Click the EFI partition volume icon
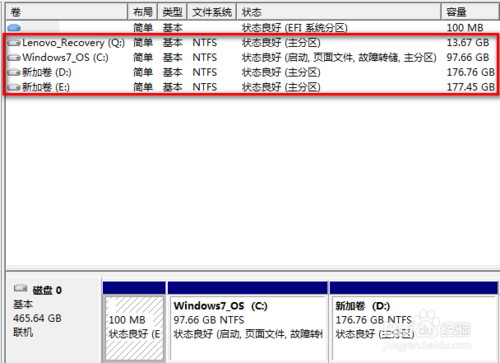 [x=14, y=28]
